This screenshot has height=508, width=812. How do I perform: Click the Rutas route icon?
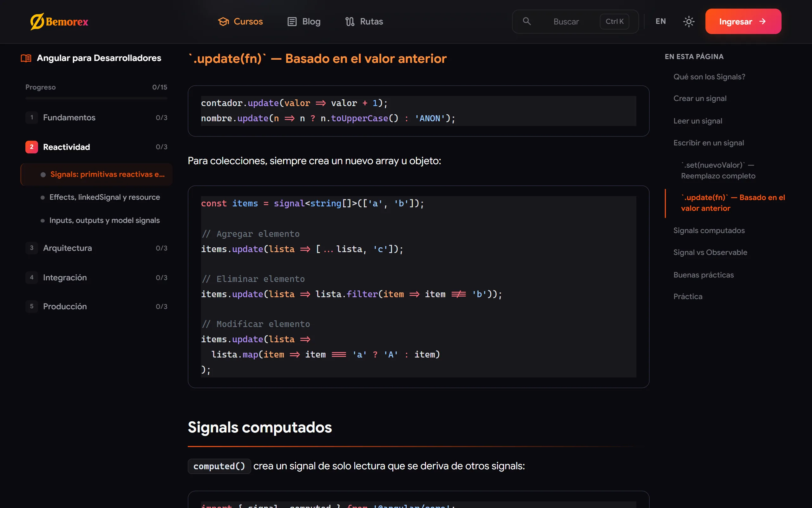[350, 22]
